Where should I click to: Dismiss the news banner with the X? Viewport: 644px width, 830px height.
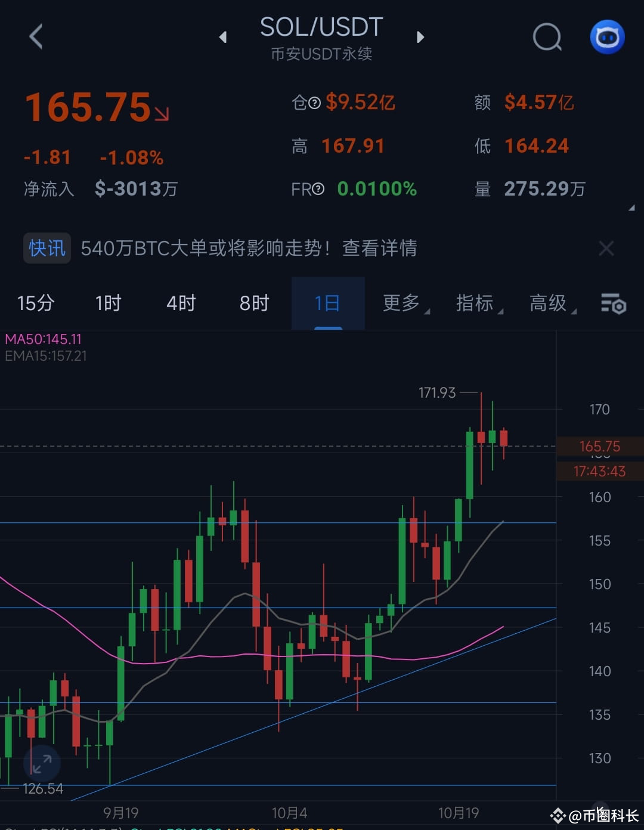tap(606, 248)
